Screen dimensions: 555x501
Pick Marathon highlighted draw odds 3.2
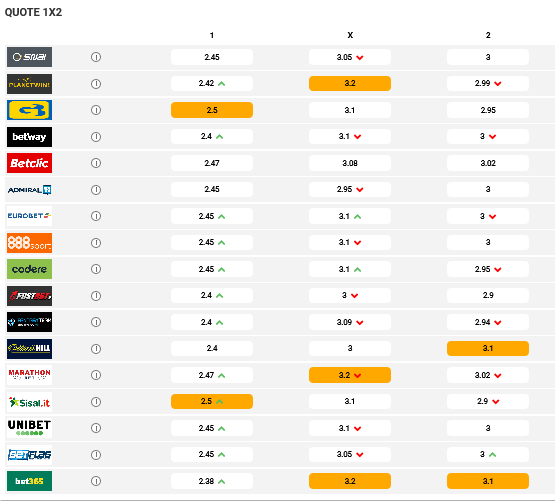click(350, 375)
